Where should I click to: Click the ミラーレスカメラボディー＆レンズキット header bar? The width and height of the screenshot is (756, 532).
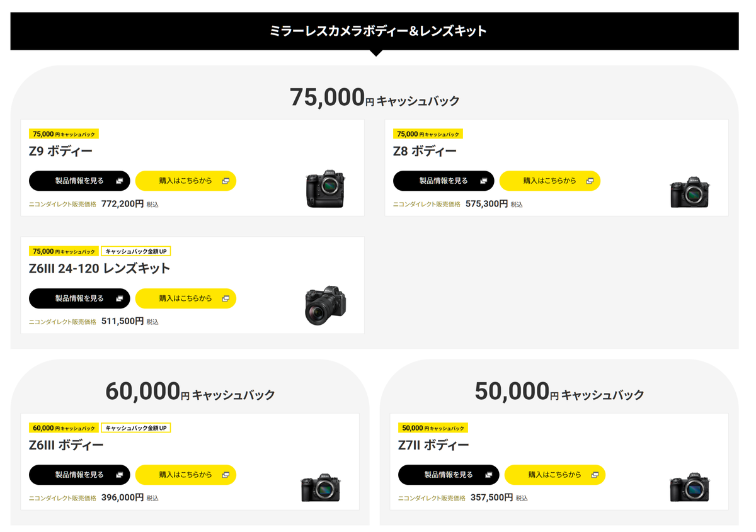pyautogui.click(x=374, y=31)
